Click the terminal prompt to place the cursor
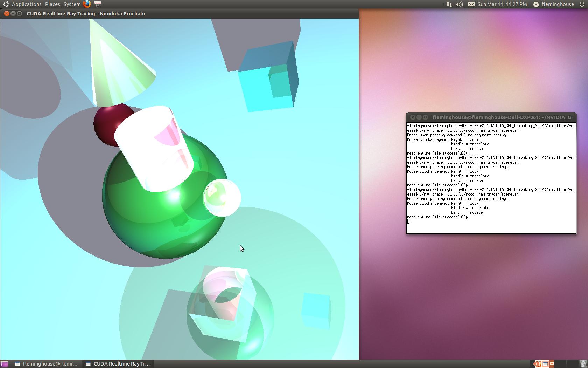The height and width of the screenshot is (368, 588). 408,221
